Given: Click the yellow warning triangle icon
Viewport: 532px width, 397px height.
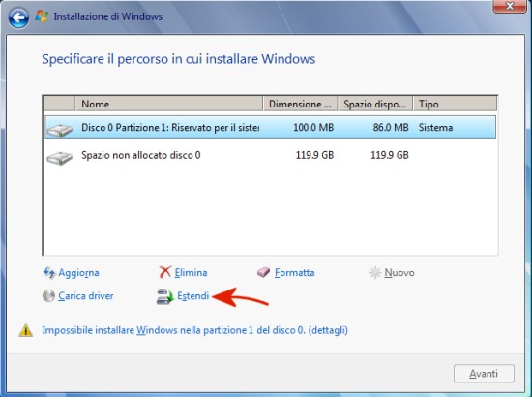Looking at the screenshot, I should pyautogui.click(x=26, y=330).
